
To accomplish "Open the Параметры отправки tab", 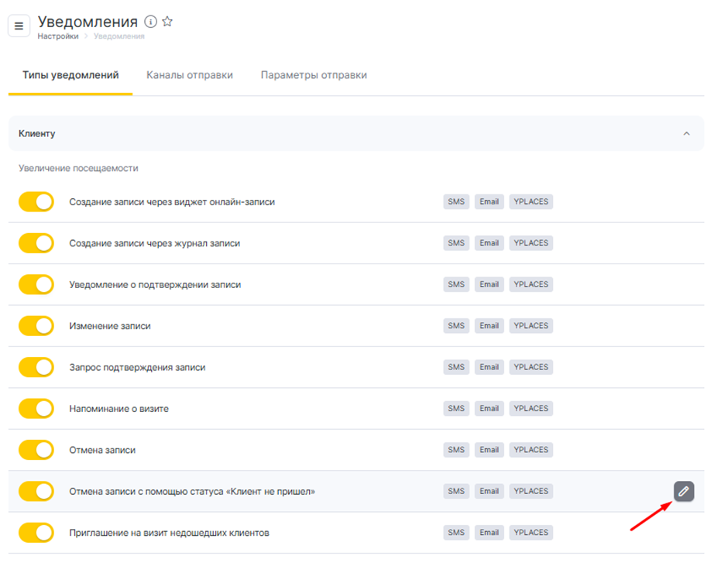I will [x=314, y=75].
